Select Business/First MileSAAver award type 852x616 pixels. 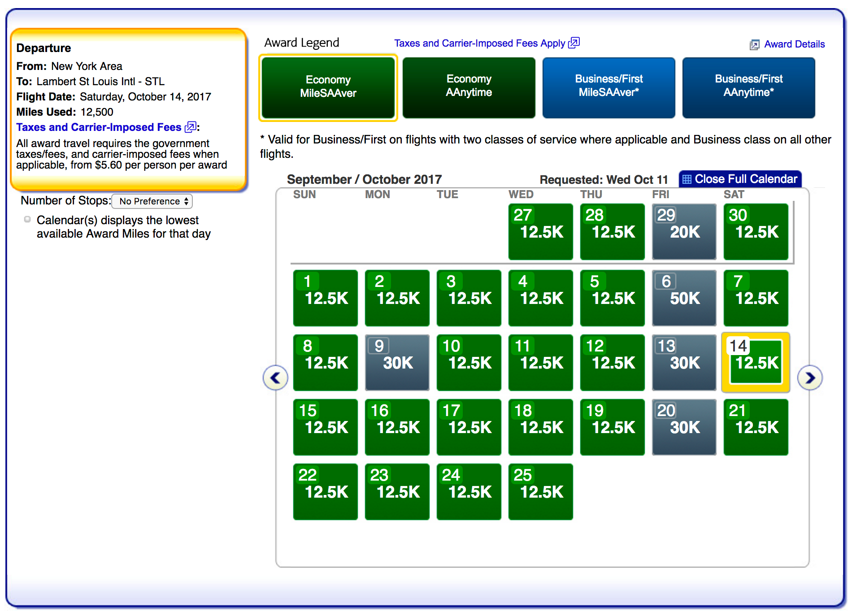pyautogui.click(x=609, y=87)
